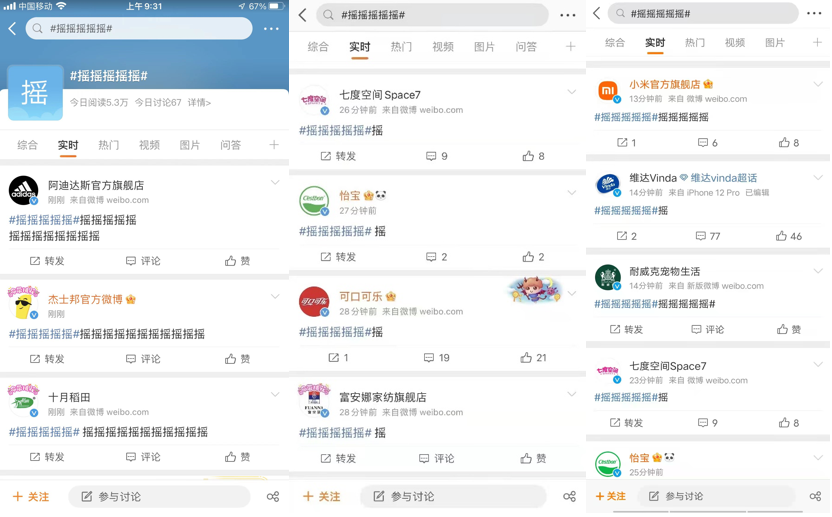The image size is (832, 517).
Task: Open the three-dots menu in the blue header
Action: [x=271, y=29]
